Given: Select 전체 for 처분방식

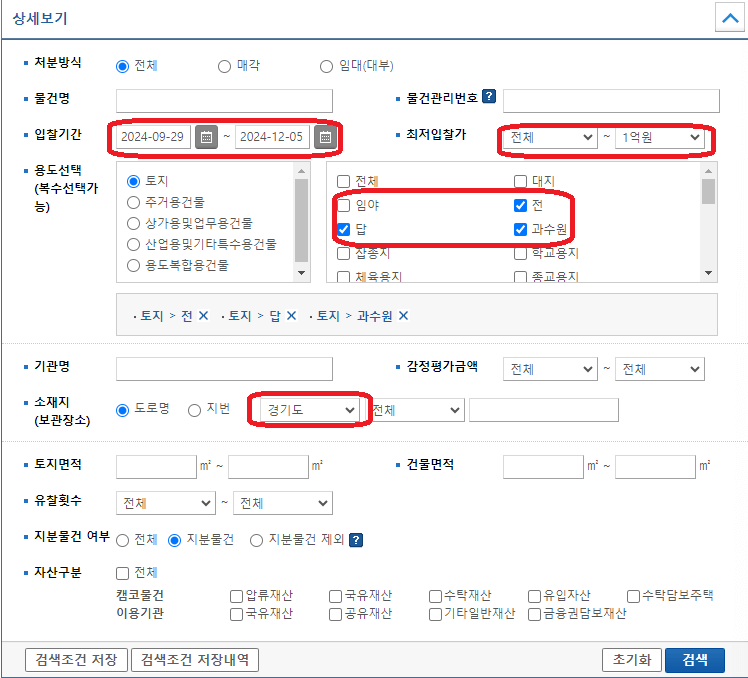Looking at the screenshot, I should tap(123, 66).
